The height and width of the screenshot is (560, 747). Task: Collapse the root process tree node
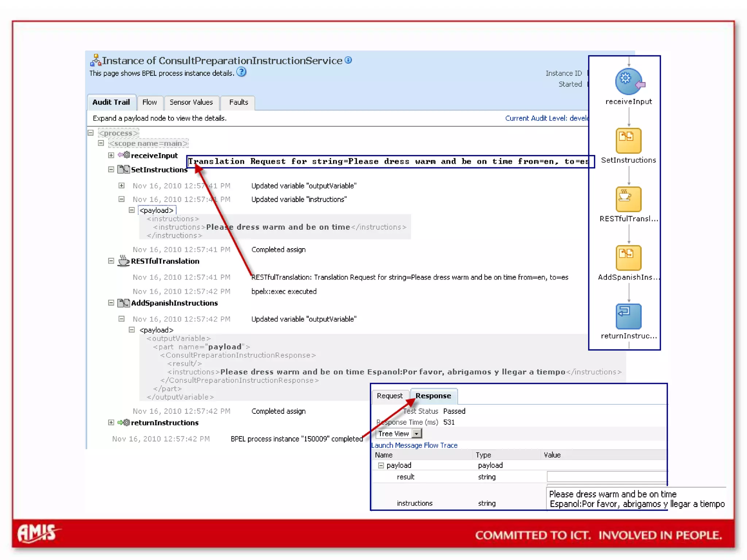[90, 133]
